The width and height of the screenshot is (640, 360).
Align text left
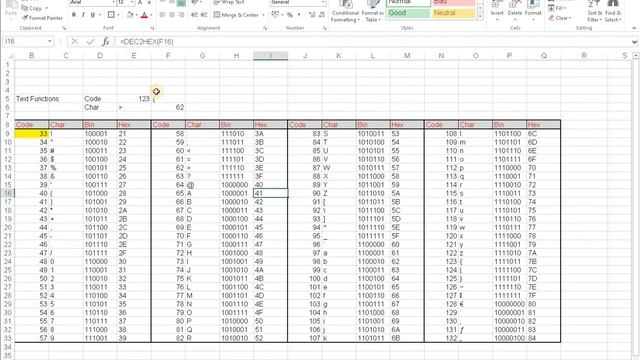point(162,15)
